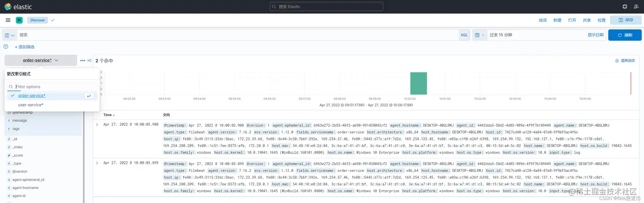
Task: Click the Apr 27, 2022 @ 10:00:03.899 timestamp cell
Action: pyautogui.click(x=131, y=163)
